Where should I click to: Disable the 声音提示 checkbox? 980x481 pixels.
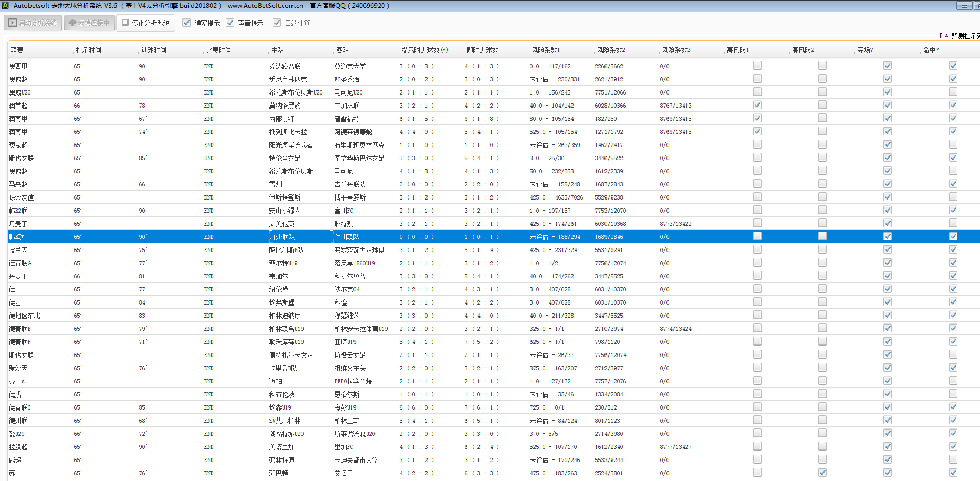coord(230,23)
